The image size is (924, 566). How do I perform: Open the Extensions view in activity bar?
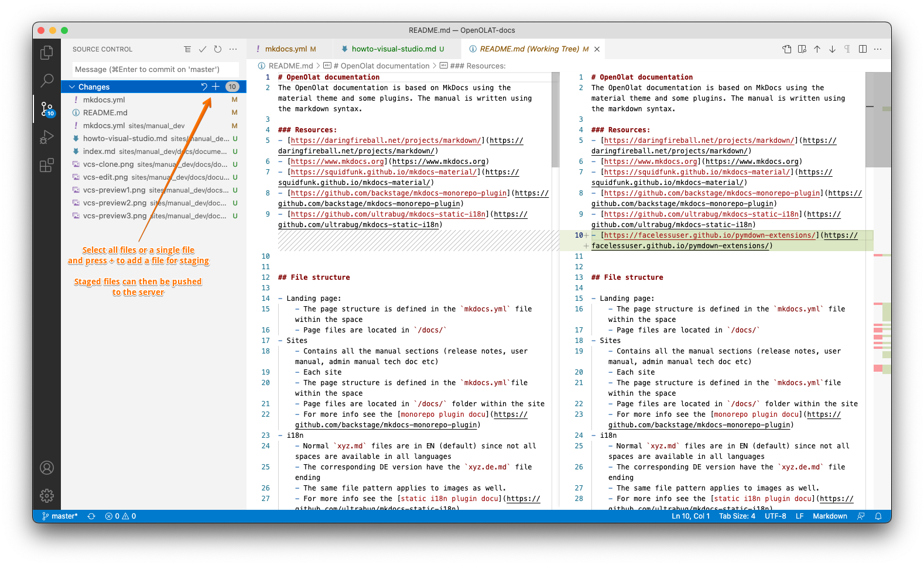tap(47, 166)
